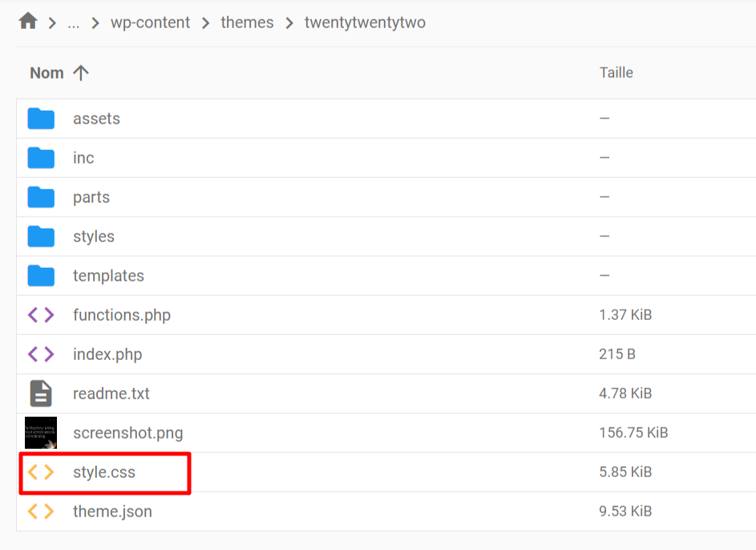Click the home icon in breadcrumb

click(28, 22)
